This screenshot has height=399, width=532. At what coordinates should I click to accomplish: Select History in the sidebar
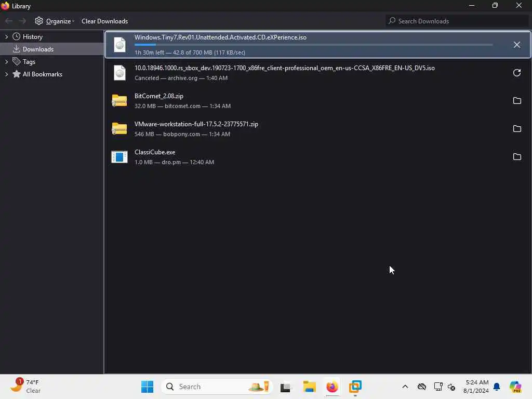(33, 37)
